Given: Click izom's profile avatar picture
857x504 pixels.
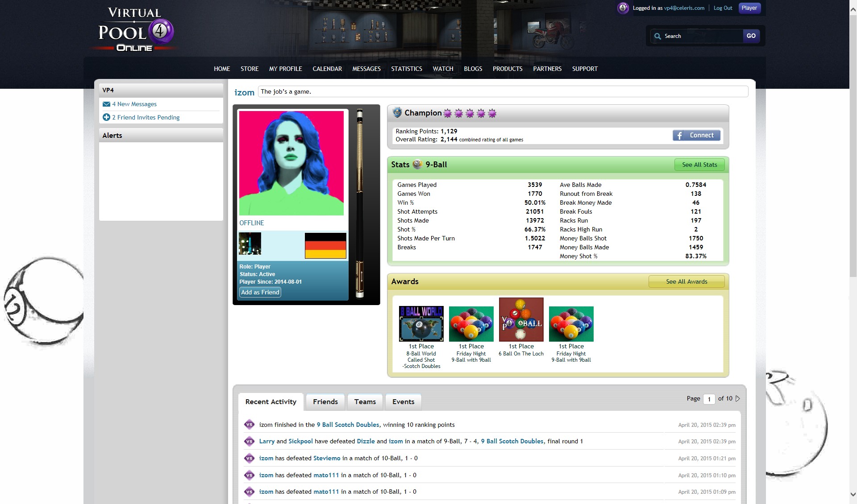Looking at the screenshot, I should [x=291, y=162].
